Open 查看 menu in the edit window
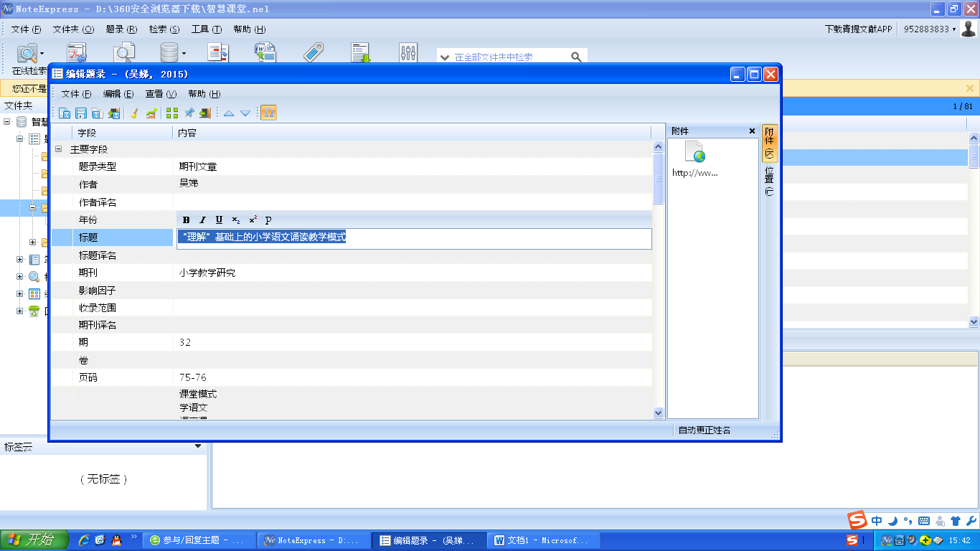This screenshot has width=980, height=551. click(161, 94)
